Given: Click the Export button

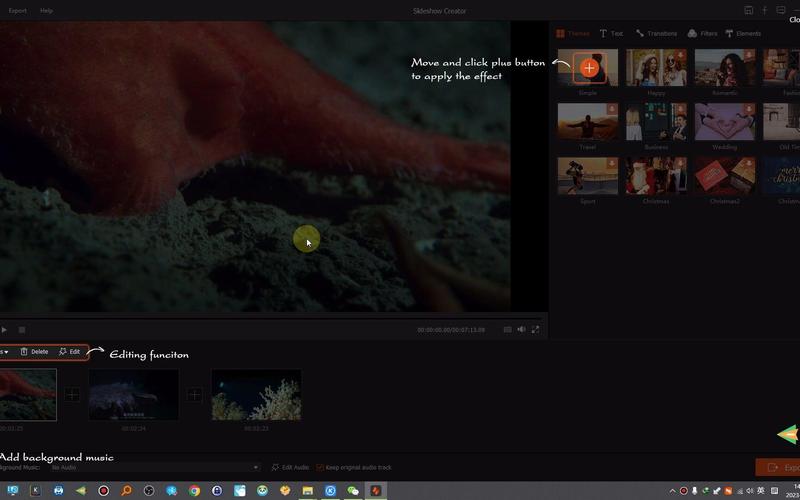Looking at the screenshot, I should click(778, 467).
